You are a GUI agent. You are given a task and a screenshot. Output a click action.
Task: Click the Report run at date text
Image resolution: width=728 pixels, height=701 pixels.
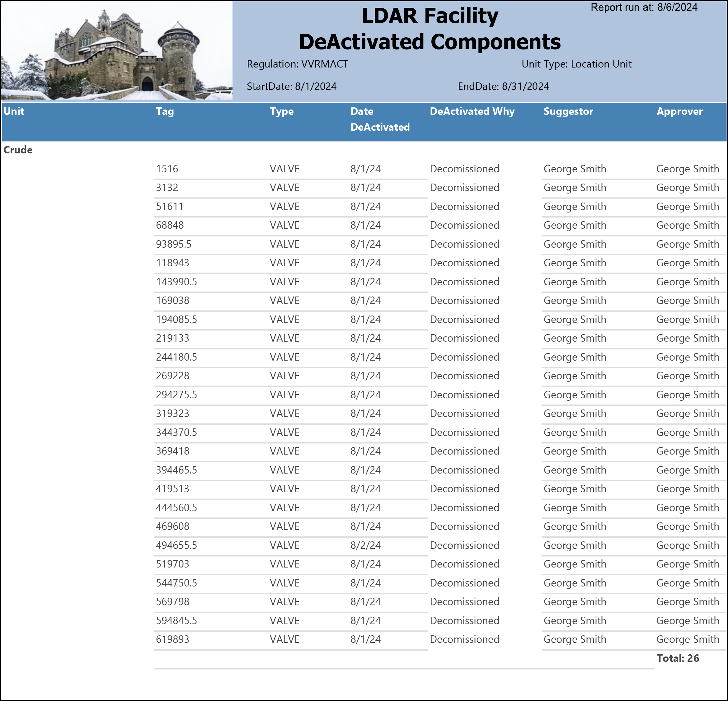(x=644, y=7)
